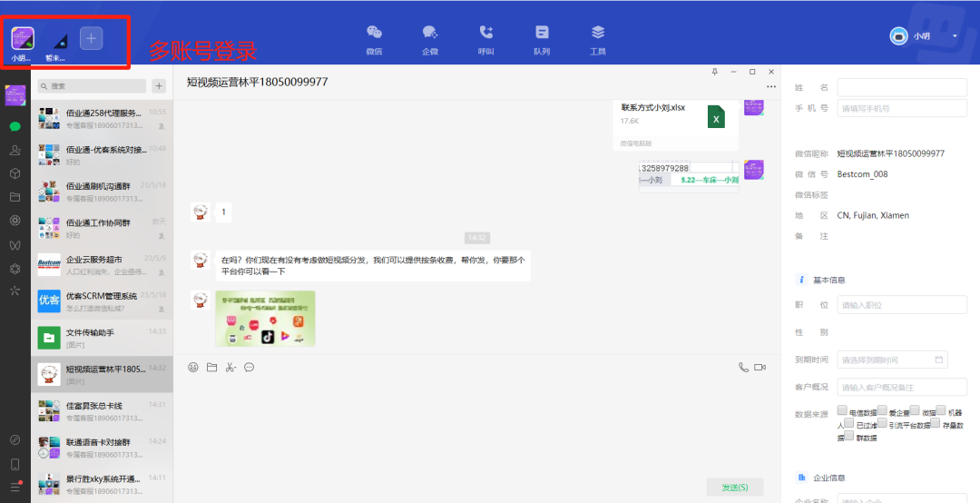980x503 pixels.
Task: Open the 优客SCRM管理系统 chat
Action: [102, 301]
